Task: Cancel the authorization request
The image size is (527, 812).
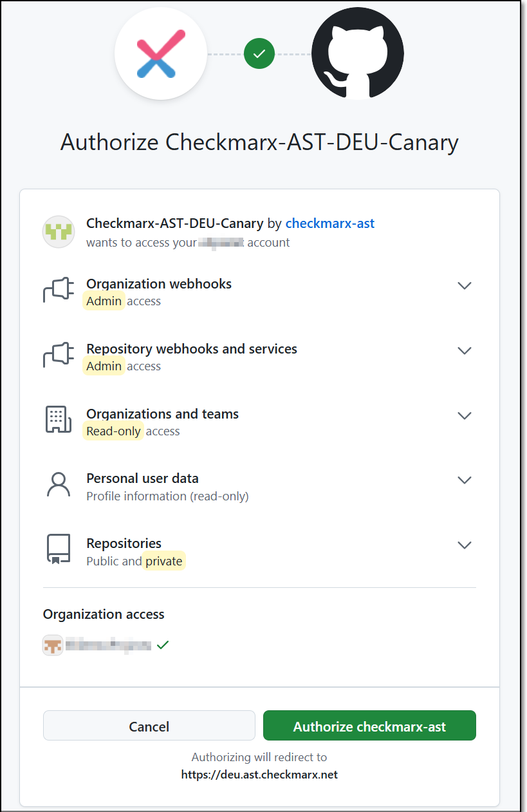Action: (x=149, y=726)
